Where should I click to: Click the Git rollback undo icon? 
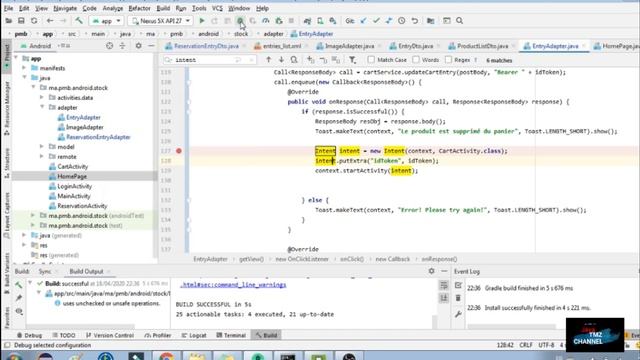click(x=415, y=21)
